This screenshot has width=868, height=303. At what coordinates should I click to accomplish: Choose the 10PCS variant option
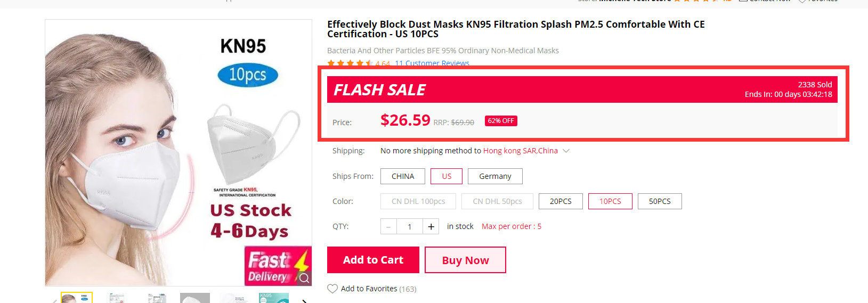tap(610, 201)
